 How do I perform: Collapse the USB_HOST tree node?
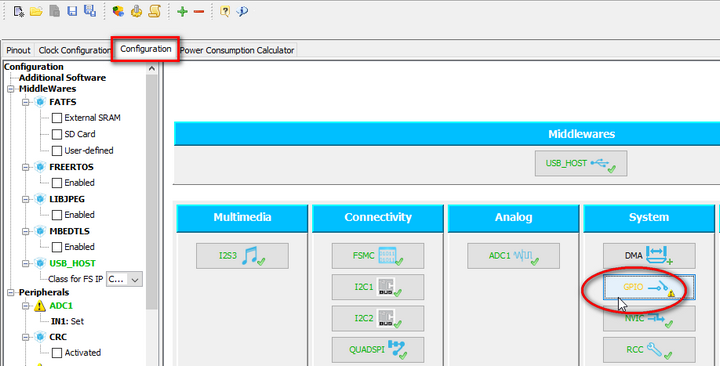[26, 264]
